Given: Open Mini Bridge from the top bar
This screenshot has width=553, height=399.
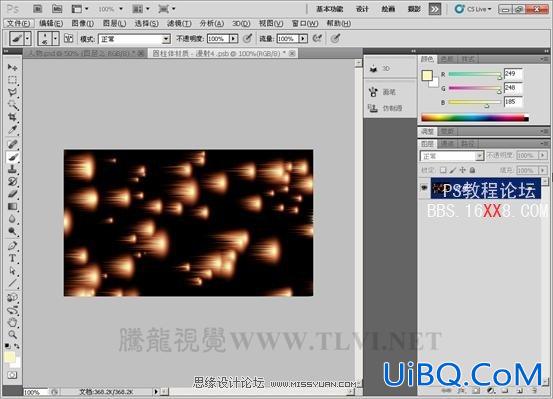Looking at the screenshot, I should pyautogui.click(x=56, y=9).
